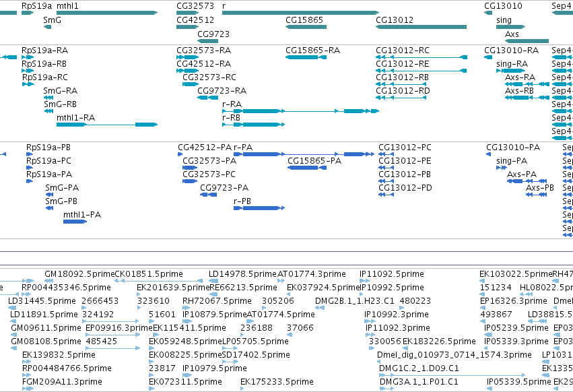This screenshot has width=573, height=392.
Task: Click the Axs gene label
Action: coord(512,34)
